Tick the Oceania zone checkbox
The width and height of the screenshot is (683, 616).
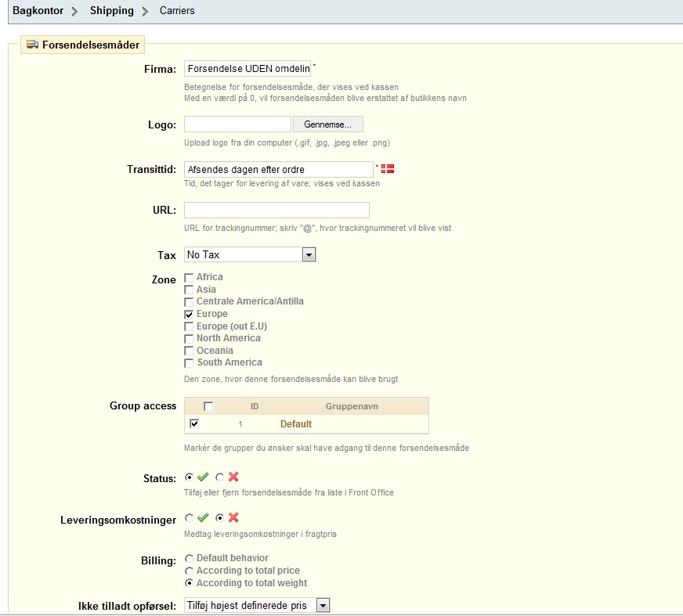click(x=189, y=351)
